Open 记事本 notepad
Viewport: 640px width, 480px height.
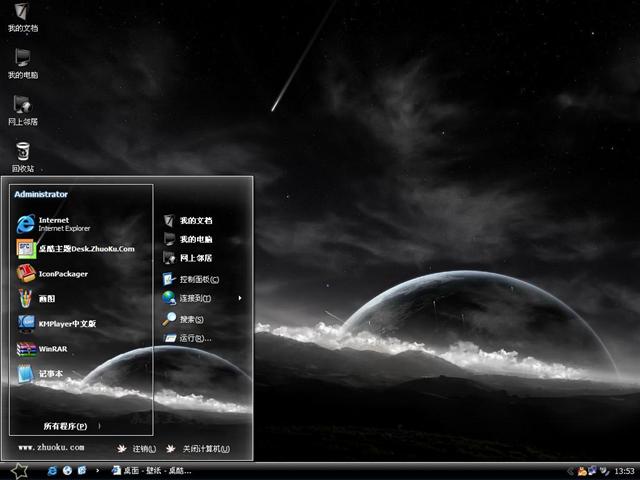40,373
